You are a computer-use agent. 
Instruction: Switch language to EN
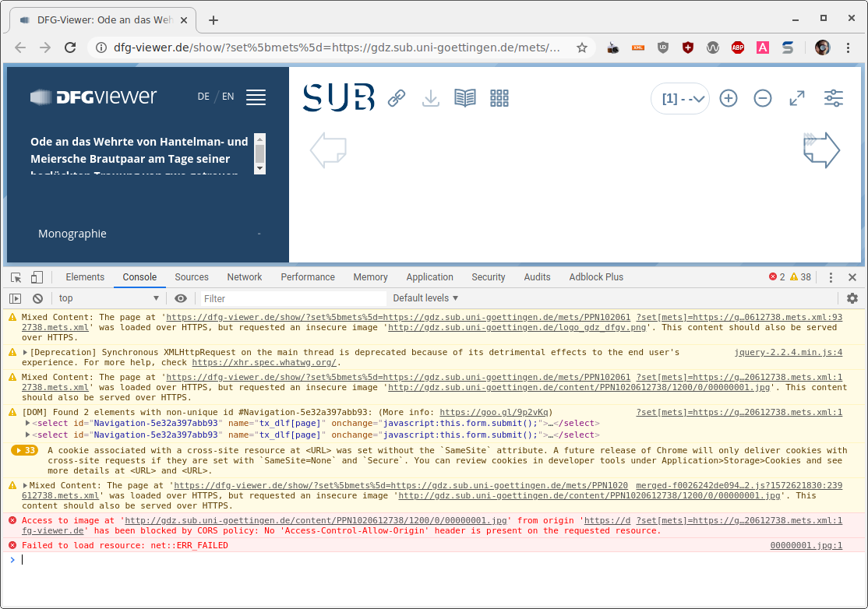tap(228, 97)
